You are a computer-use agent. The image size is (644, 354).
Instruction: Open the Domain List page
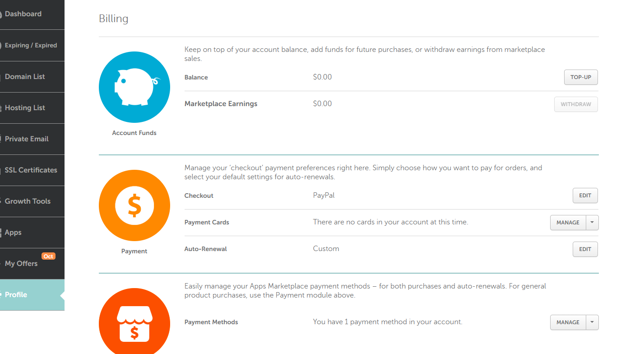tap(32, 76)
